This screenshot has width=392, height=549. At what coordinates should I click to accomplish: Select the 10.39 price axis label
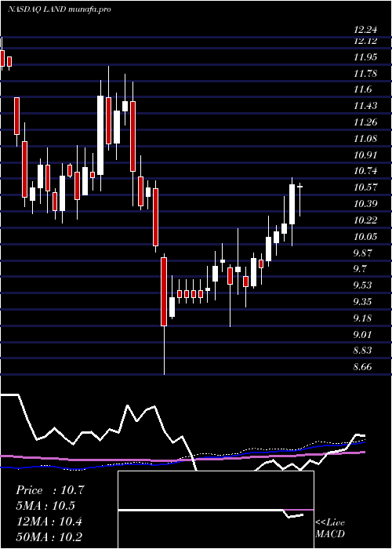(365, 204)
